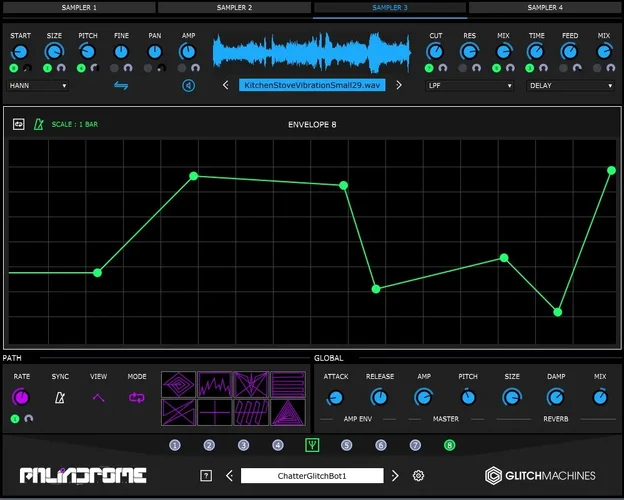Open settings with the gear icon
Screen dimensions: 624x500
point(419,476)
